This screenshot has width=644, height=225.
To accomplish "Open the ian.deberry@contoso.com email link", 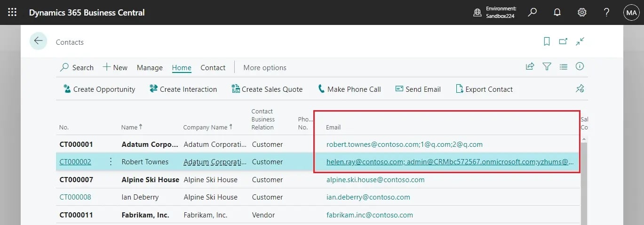I will 368,197.
